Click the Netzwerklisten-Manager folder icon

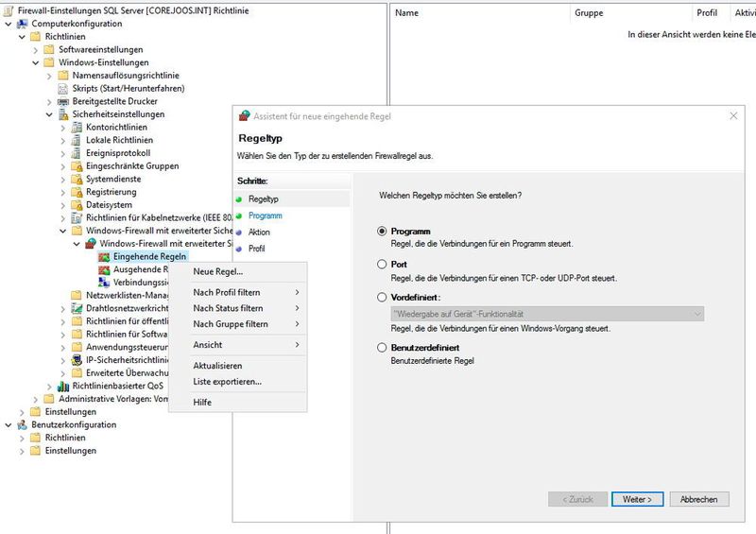(77, 295)
